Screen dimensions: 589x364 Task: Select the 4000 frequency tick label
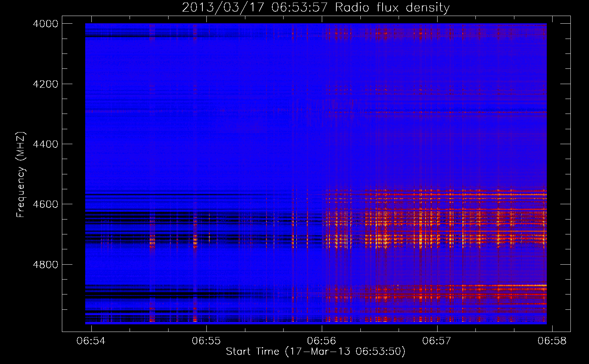(x=46, y=24)
